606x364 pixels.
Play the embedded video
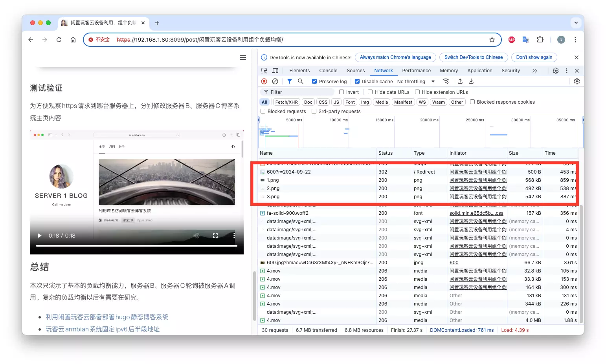tap(39, 236)
